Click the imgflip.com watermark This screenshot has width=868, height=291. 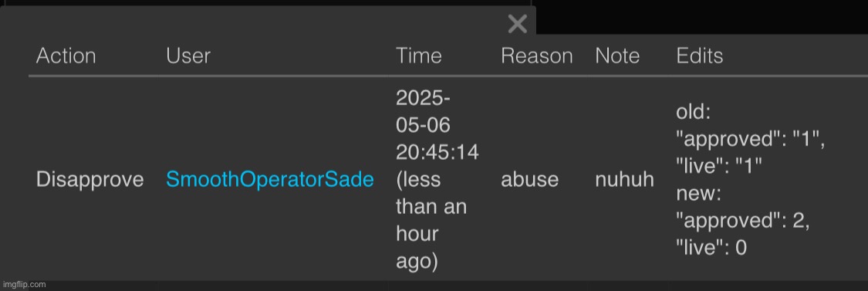[23, 284]
